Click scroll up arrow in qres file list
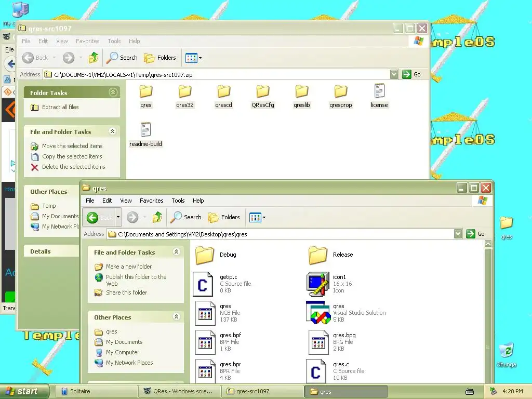 click(488, 244)
